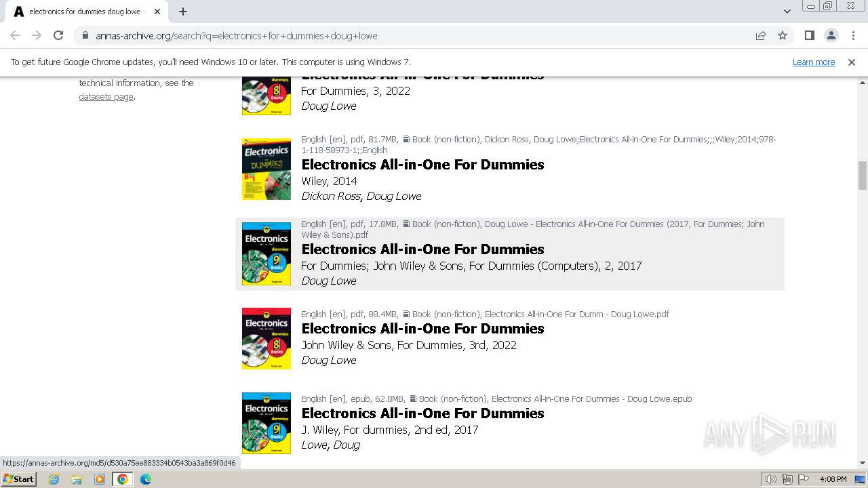Open the Chrome profile menu
The width and height of the screenshot is (868, 488).
[831, 35]
